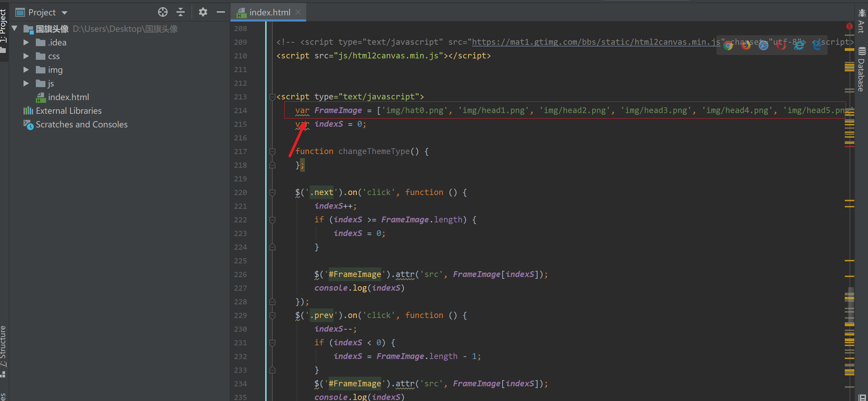Expand the .idea folder

pyautogui.click(x=26, y=42)
